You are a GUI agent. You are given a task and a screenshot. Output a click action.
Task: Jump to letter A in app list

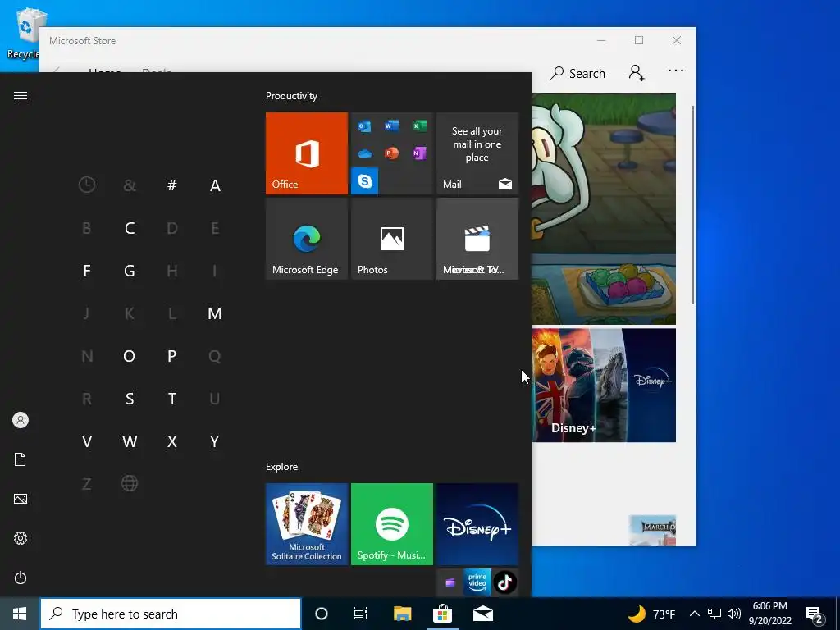(215, 185)
